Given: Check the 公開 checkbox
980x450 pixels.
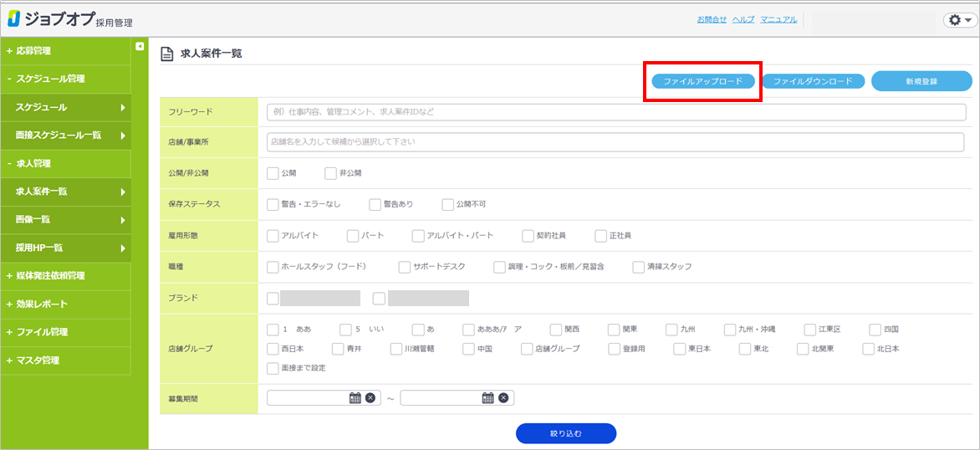Looking at the screenshot, I should [273, 173].
